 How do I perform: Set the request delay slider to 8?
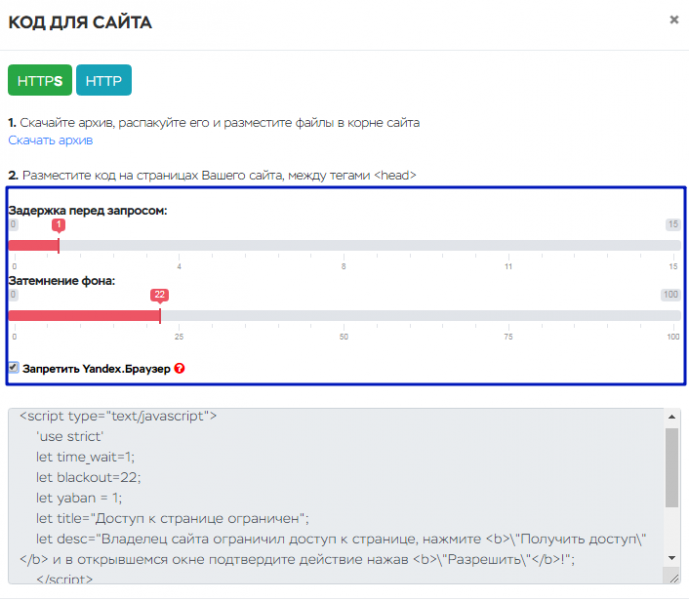[x=344, y=245]
